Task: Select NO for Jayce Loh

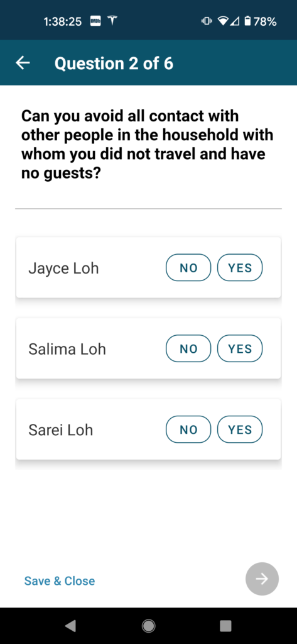Action: point(188,268)
